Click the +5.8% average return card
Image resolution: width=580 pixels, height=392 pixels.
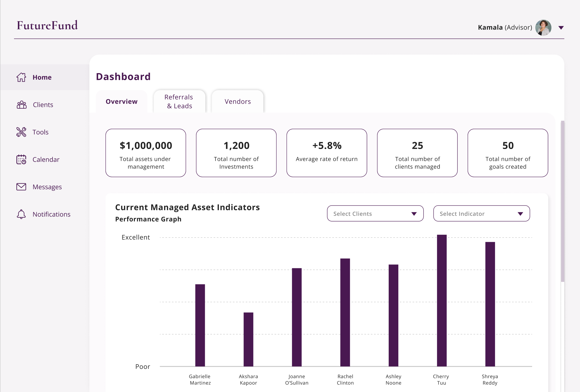[327, 153]
